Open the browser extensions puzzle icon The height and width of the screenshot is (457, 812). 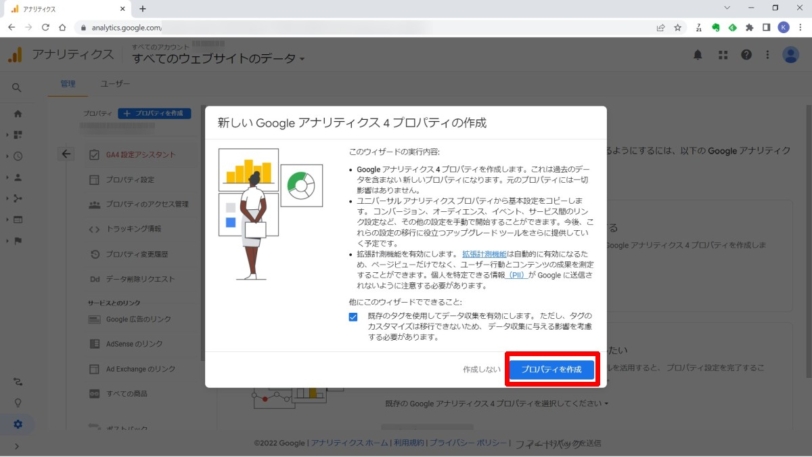tap(749, 27)
